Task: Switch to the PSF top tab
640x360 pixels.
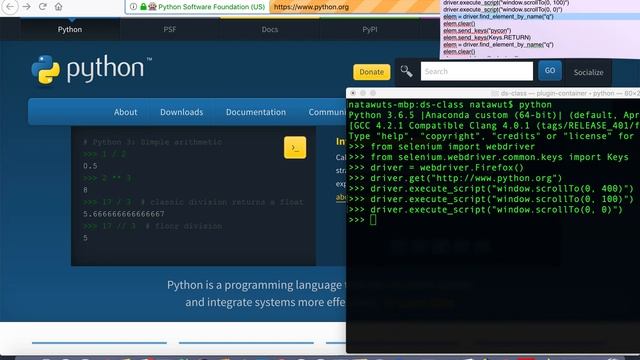Action: (x=170, y=29)
